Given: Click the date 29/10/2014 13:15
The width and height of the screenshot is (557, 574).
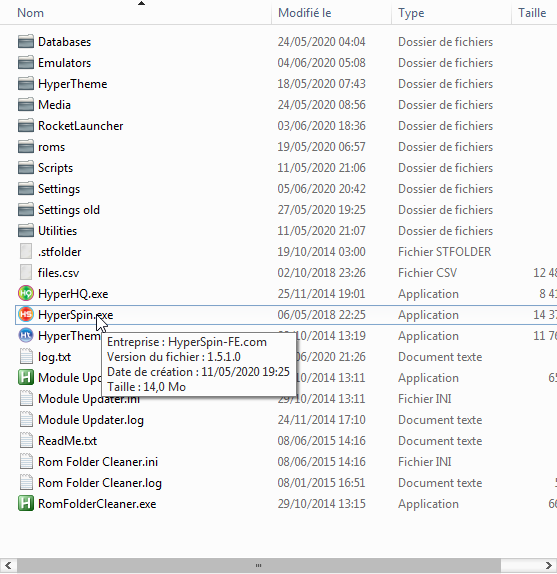Looking at the screenshot, I should pyautogui.click(x=321, y=503).
